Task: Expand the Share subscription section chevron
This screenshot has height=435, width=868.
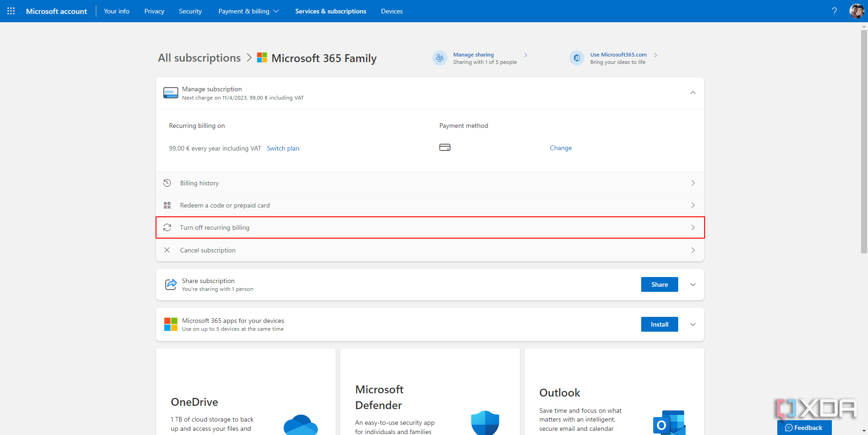Action: click(x=693, y=284)
